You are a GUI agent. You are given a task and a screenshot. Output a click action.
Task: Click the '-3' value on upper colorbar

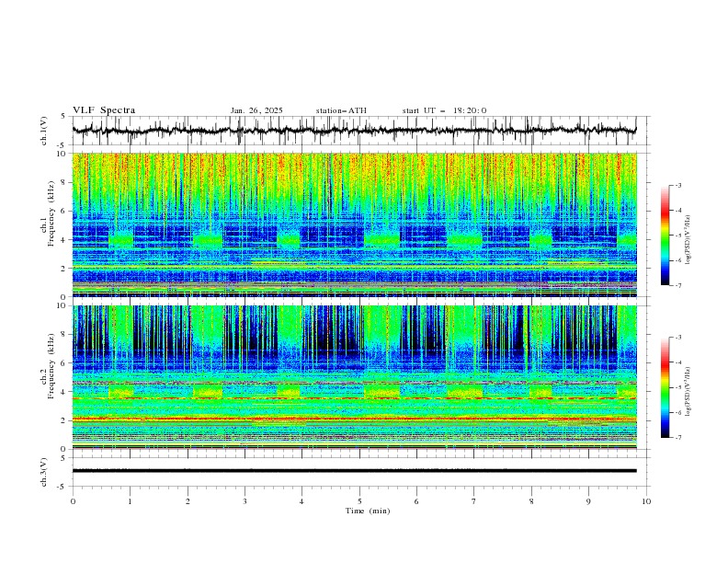coord(678,185)
